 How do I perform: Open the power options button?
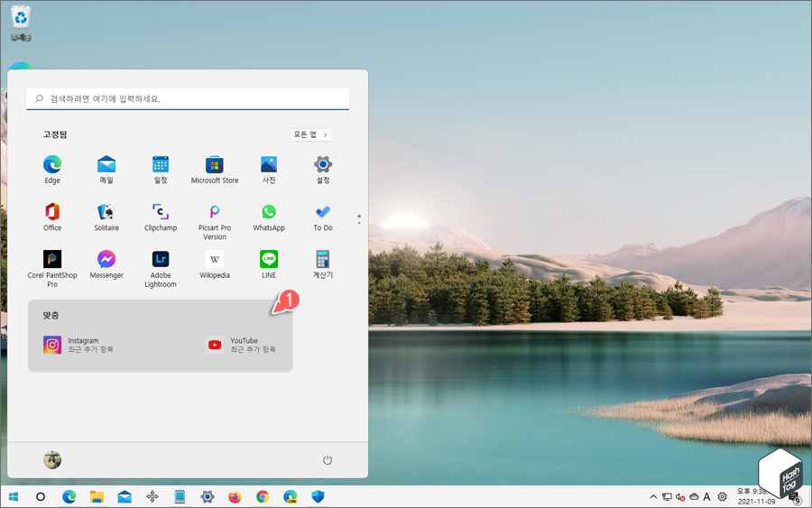(x=328, y=460)
